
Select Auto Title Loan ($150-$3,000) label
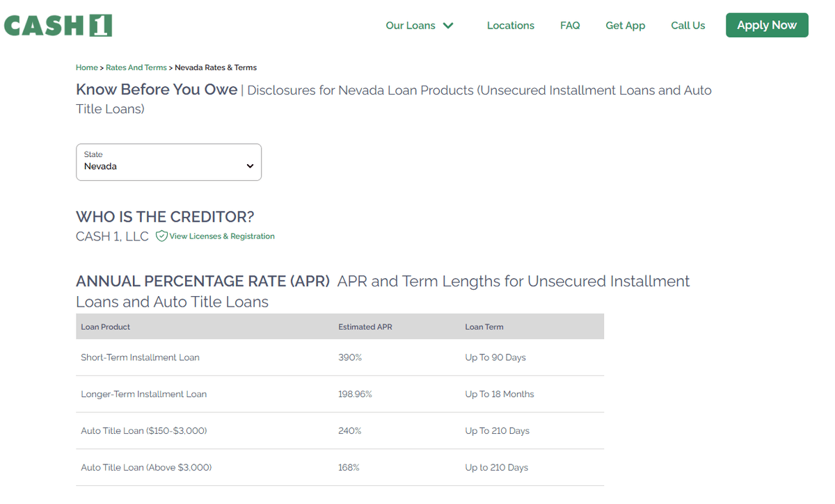tap(143, 431)
